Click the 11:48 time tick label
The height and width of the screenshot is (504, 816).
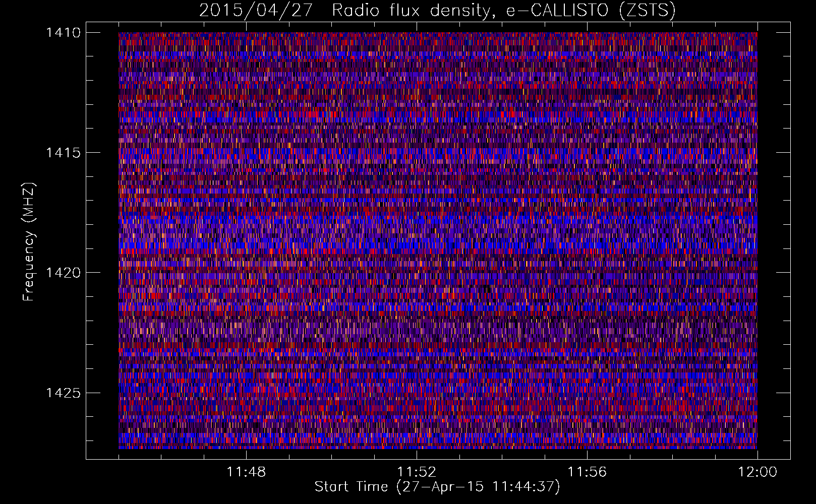click(246, 472)
